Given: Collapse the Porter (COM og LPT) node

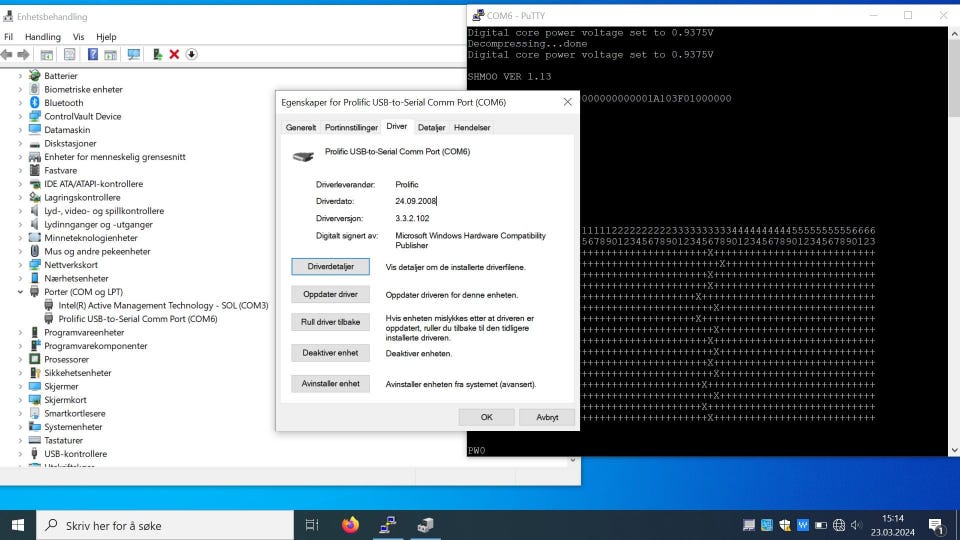Looking at the screenshot, I should point(20,292).
